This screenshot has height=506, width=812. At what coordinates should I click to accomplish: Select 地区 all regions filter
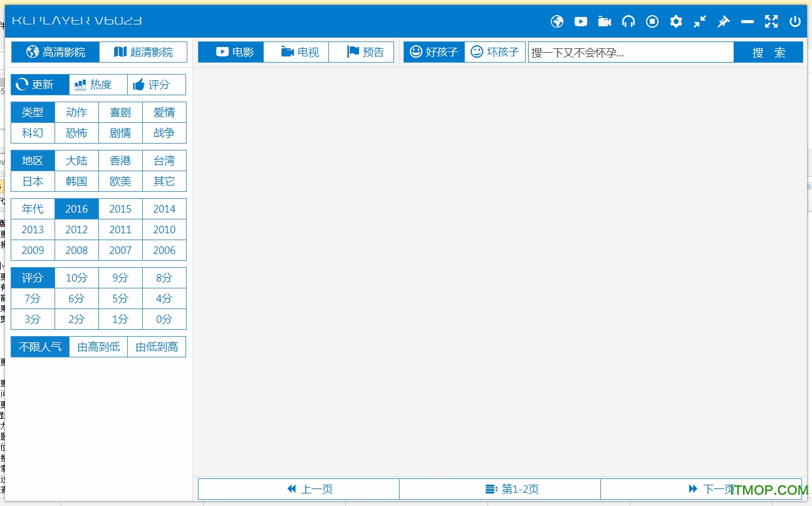33,161
